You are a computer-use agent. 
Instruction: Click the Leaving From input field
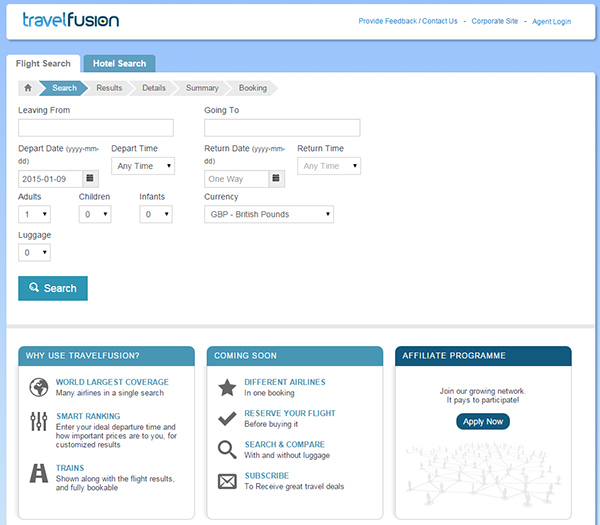pyautogui.click(x=96, y=128)
